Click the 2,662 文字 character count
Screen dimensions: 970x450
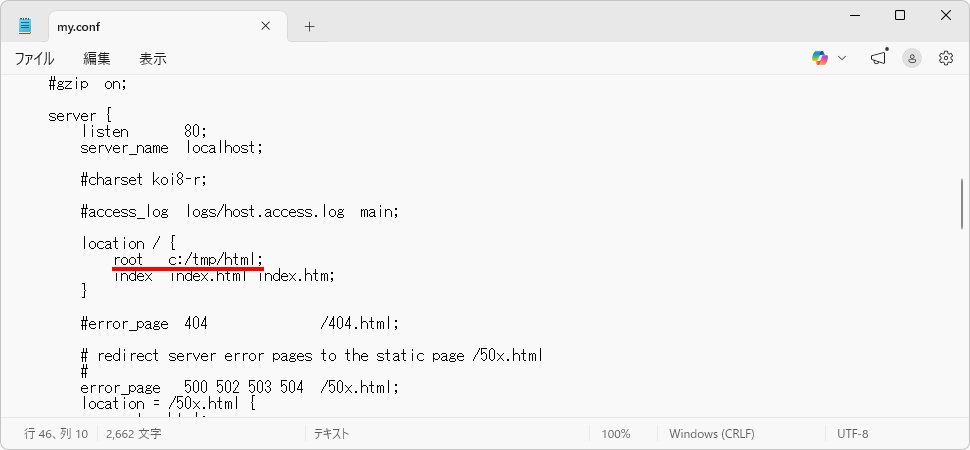pyautogui.click(x=133, y=434)
